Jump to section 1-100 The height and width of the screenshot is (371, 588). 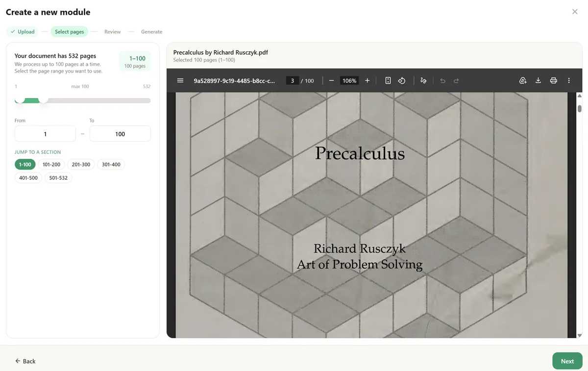[x=25, y=165]
